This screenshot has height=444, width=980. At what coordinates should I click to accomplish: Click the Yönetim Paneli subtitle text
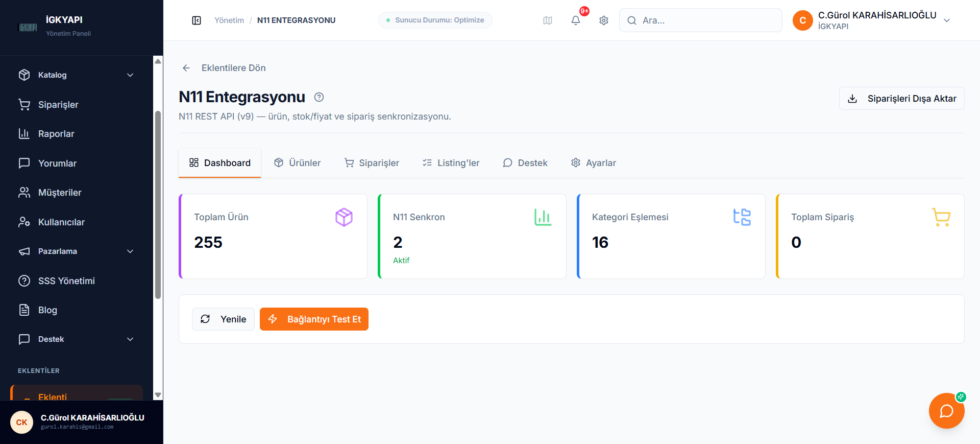point(68,34)
